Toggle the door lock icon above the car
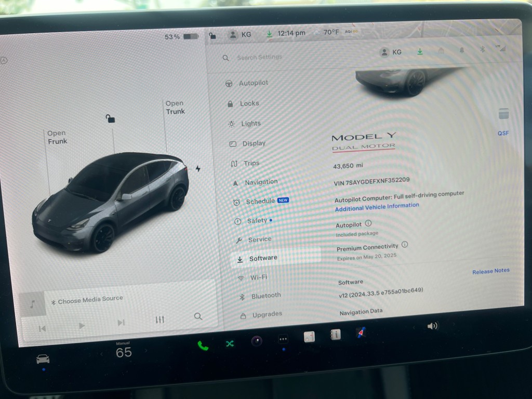Image resolution: width=532 pixels, height=399 pixels. click(x=110, y=118)
